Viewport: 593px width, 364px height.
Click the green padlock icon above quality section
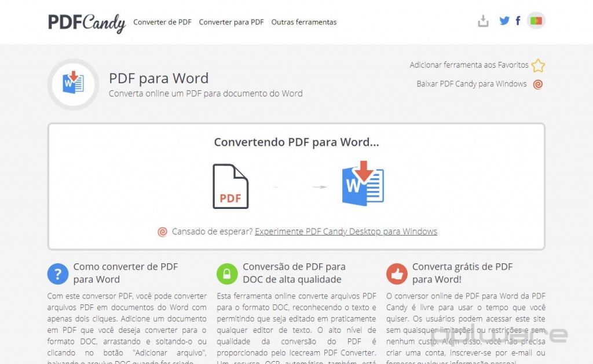pyautogui.click(x=228, y=274)
